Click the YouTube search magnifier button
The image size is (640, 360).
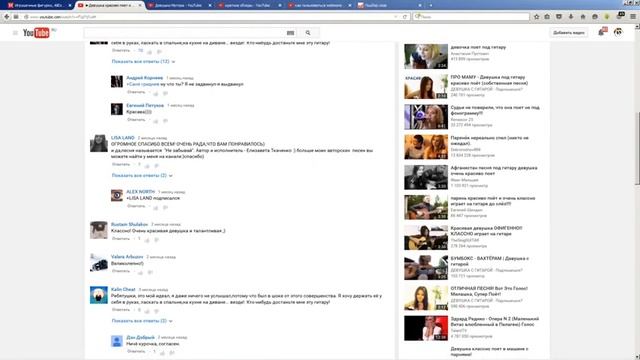coord(308,33)
